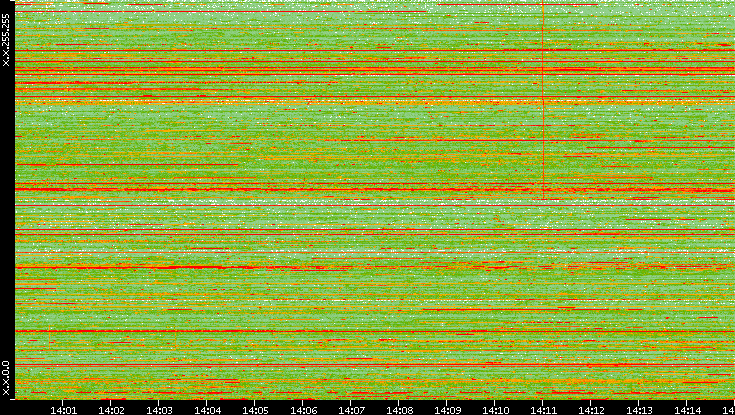Pick the 14:06 label on the timeline

(303, 408)
